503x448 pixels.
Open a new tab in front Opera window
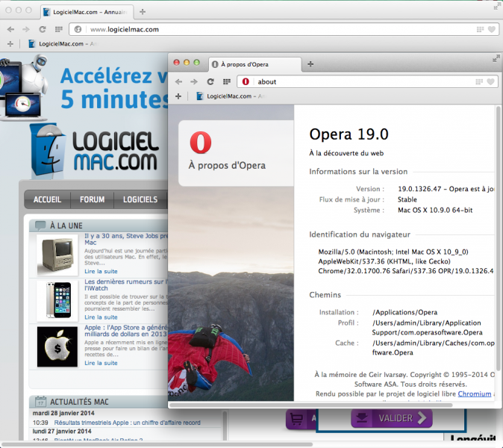(310, 64)
